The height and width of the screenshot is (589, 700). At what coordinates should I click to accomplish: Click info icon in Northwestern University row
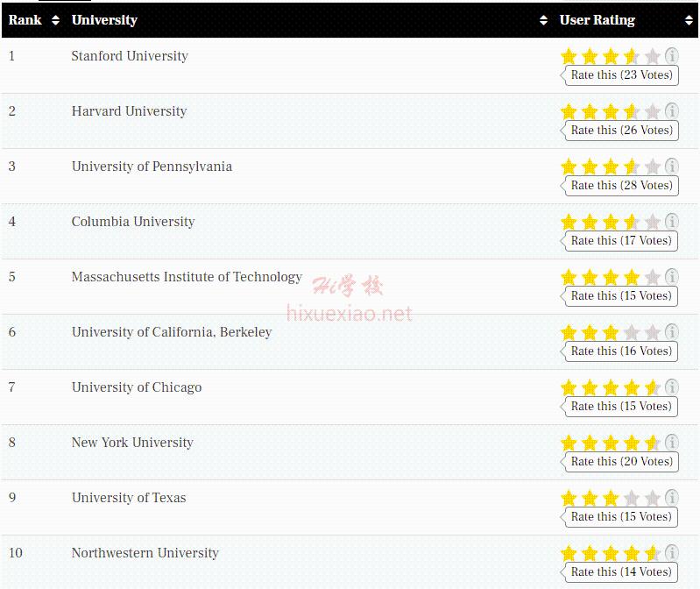tap(671, 553)
